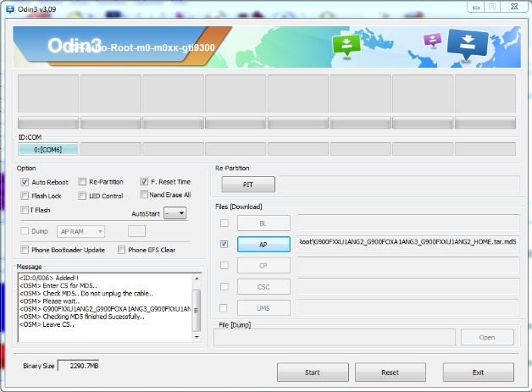Toggle the F. Reset Time checkbox
The height and width of the screenshot is (392, 532).
tap(144, 181)
